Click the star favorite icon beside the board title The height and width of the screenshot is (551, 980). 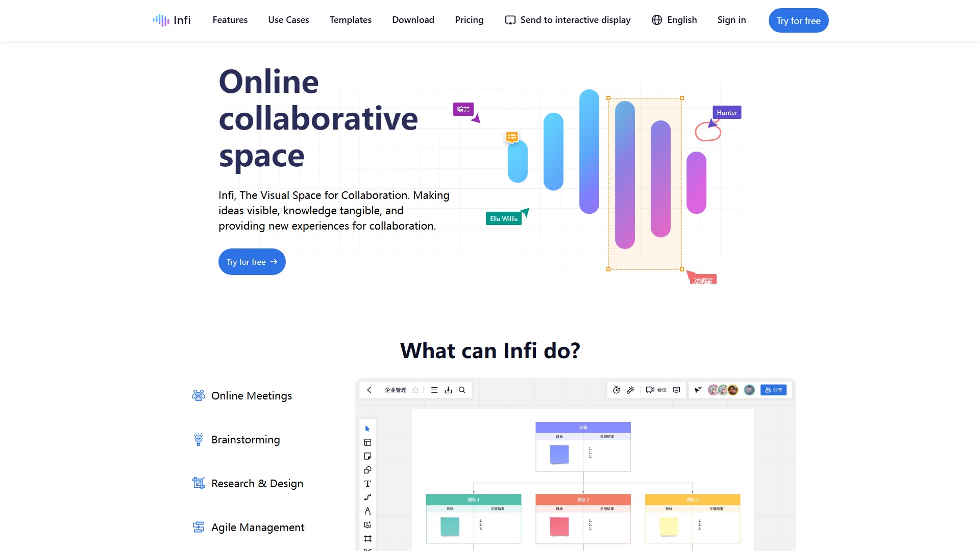415,390
